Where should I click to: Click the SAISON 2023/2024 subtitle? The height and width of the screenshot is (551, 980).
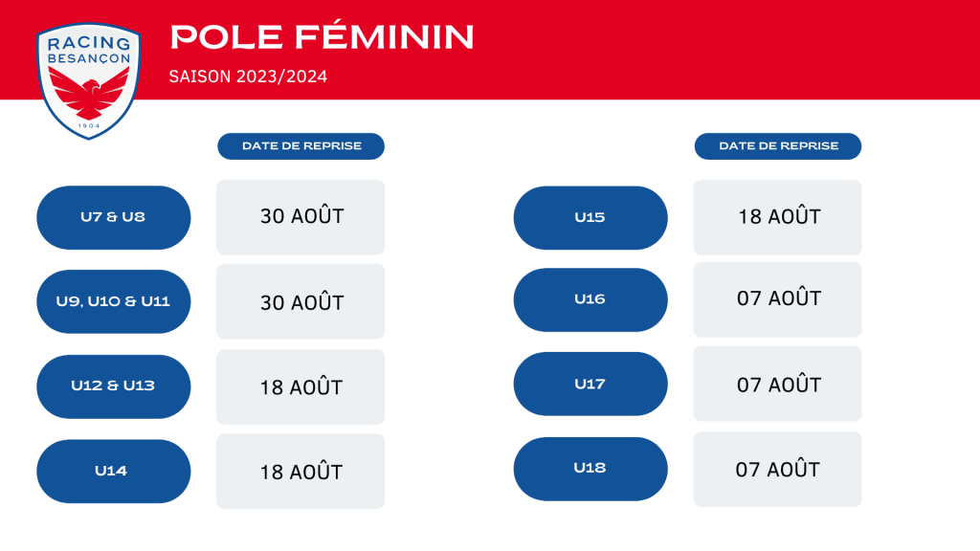coord(248,77)
